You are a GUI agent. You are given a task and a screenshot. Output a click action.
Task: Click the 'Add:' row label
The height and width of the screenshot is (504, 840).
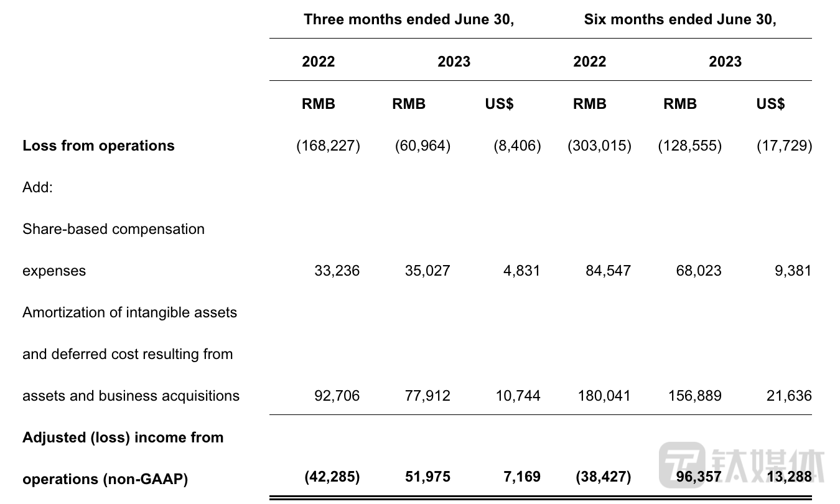point(37,187)
